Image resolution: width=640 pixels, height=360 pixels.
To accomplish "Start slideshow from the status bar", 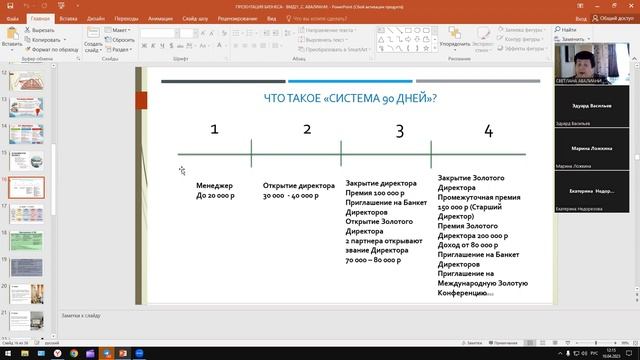I will coord(568,343).
